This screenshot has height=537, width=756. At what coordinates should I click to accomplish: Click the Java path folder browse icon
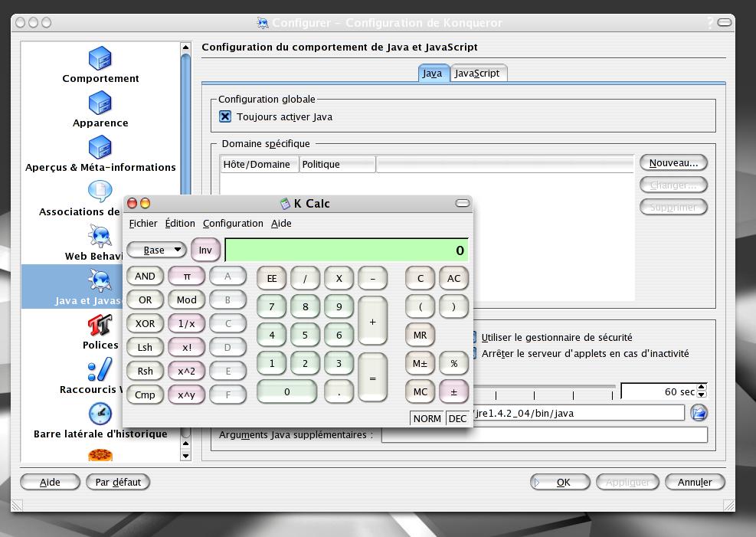pyautogui.click(x=699, y=413)
